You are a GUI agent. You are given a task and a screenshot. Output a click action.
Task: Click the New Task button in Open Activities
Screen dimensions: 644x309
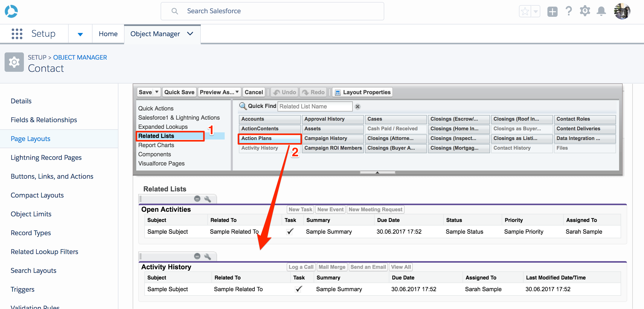click(300, 209)
